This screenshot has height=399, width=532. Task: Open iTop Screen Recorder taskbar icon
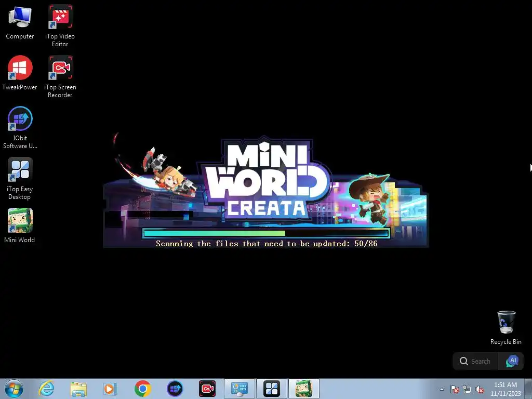pyautogui.click(x=207, y=389)
